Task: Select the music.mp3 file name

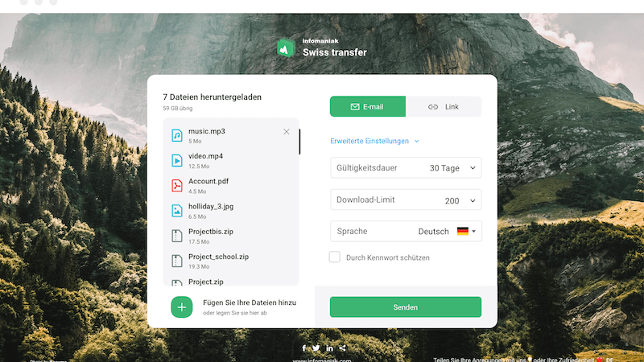Action: (x=207, y=131)
